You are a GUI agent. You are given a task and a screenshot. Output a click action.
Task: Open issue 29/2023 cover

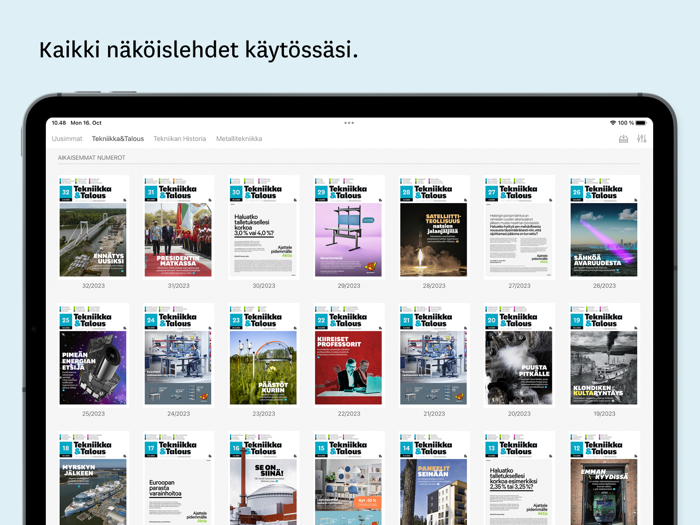[x=349, y=227]
